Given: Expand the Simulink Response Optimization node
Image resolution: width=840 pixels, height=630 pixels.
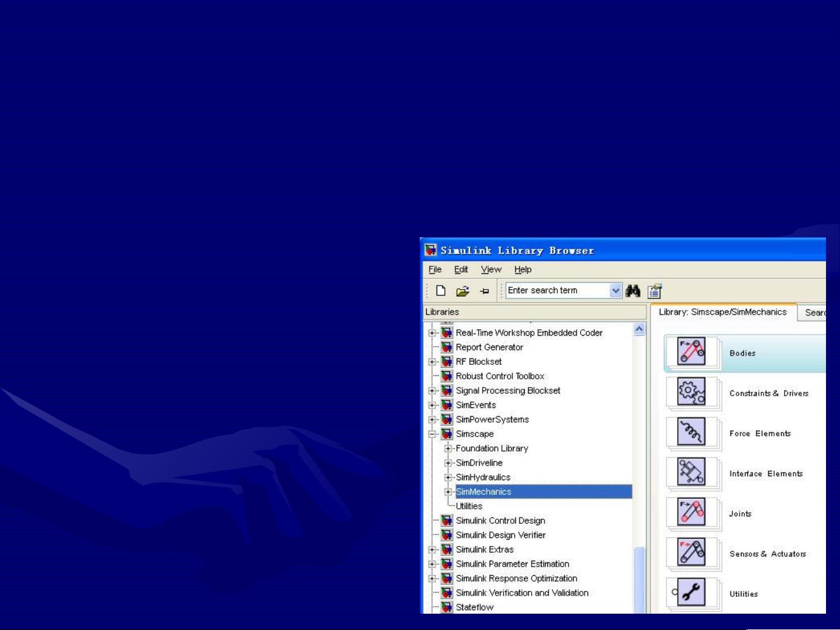Looking at the screenshot, I should click(432, 579).
